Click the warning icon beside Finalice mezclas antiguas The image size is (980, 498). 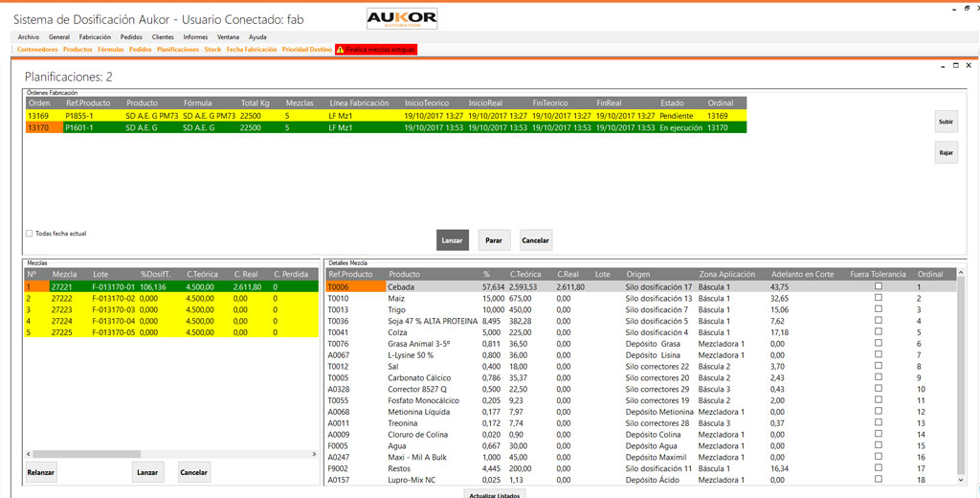[x=340, y=49]
